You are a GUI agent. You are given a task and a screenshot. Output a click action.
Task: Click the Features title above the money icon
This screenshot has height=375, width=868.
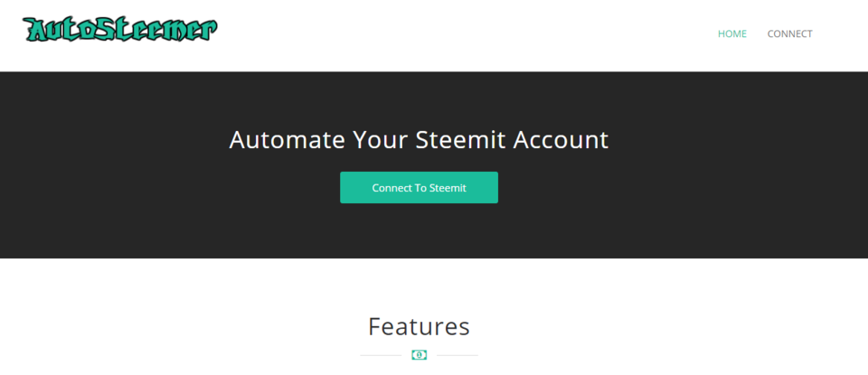[x=419, y=326]
